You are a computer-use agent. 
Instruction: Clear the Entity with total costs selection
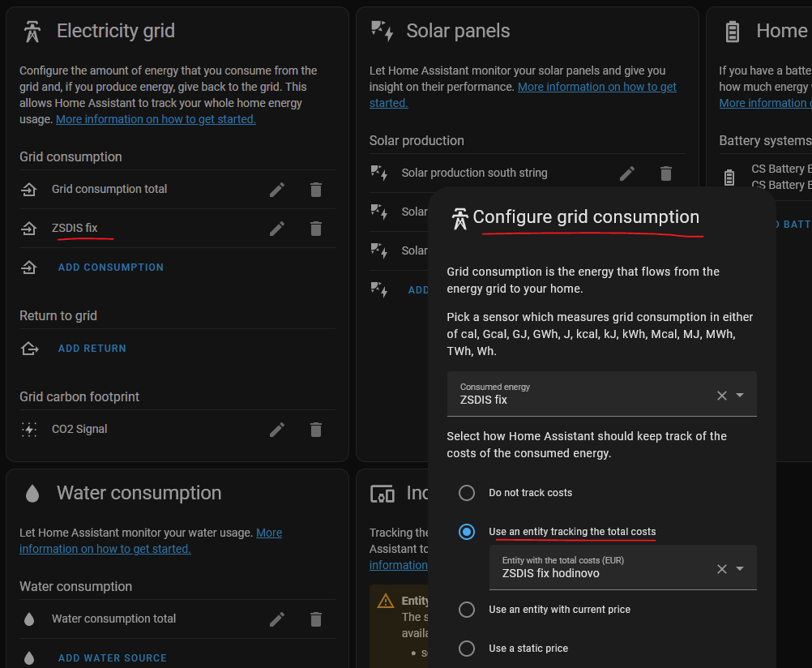tap(722, 569)
